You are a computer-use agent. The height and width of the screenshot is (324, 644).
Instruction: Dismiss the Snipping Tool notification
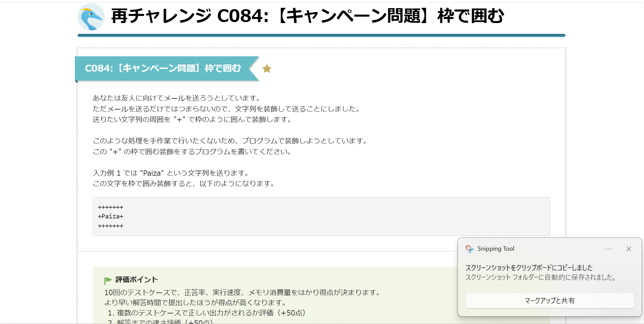click(x=628, y=249)
